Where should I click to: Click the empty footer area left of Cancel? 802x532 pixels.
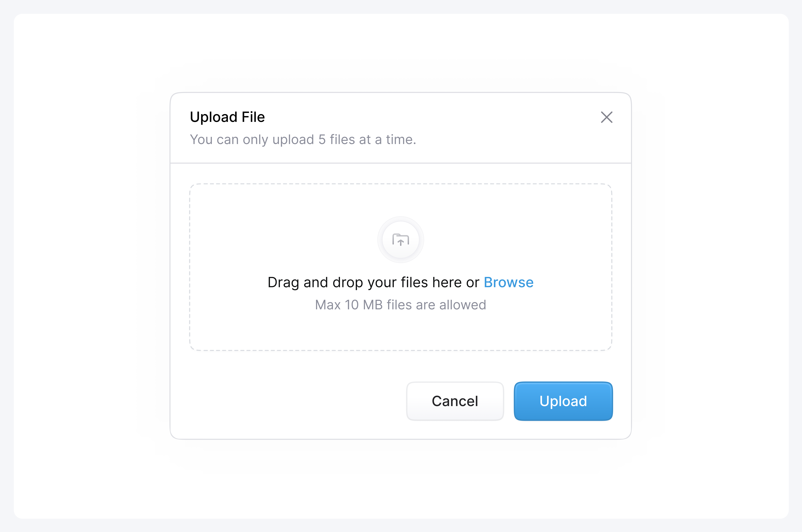(x=288, y=401)
